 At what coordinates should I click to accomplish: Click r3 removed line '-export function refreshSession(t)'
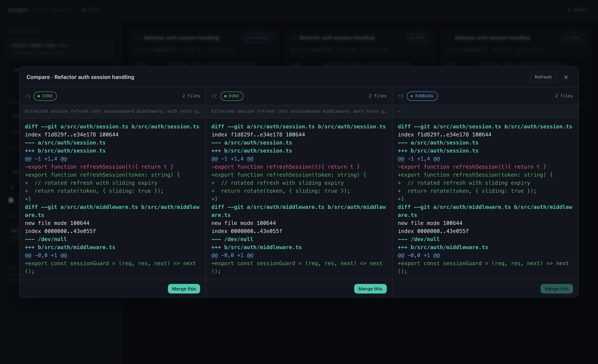(x=472, y=167)
